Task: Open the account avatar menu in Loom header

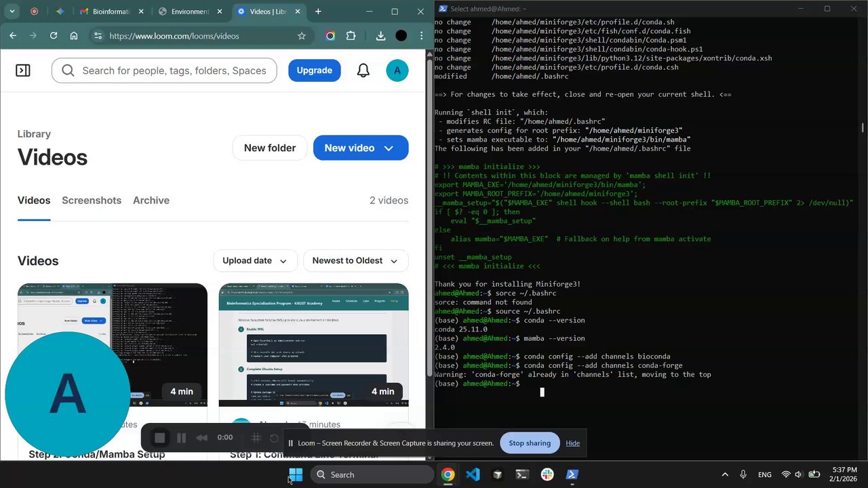Action: point(397,70)
